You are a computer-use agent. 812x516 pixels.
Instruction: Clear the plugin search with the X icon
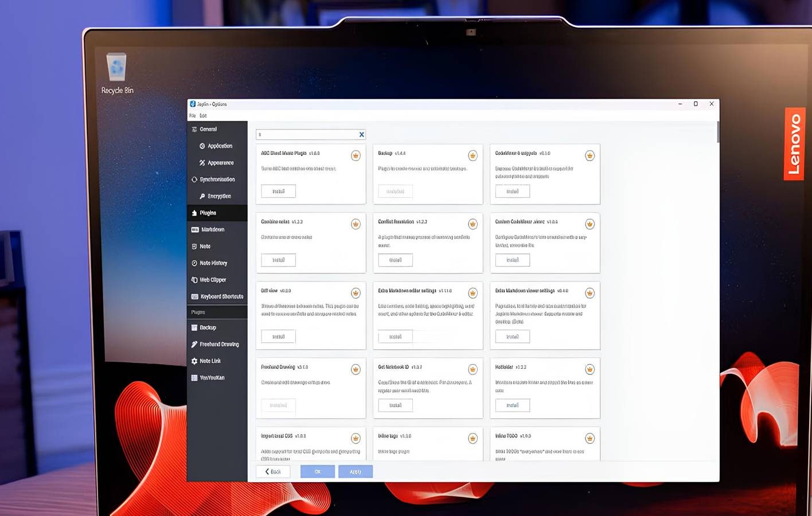tap(361, 135)
